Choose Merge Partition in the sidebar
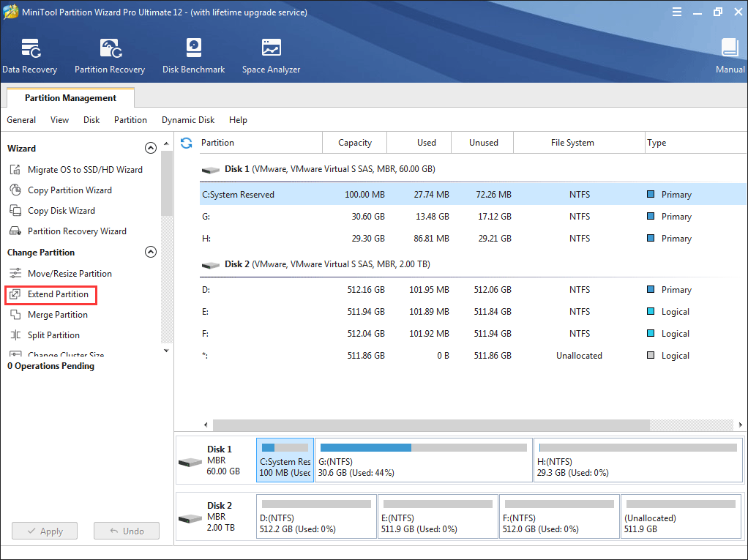This screenshot has height=560, width=748. click(x=58, y=314)
